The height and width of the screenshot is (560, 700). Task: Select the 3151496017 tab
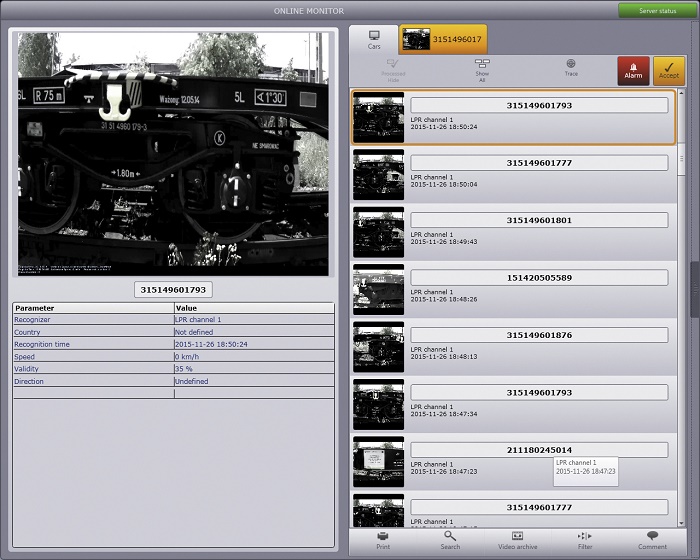point(443,40)
